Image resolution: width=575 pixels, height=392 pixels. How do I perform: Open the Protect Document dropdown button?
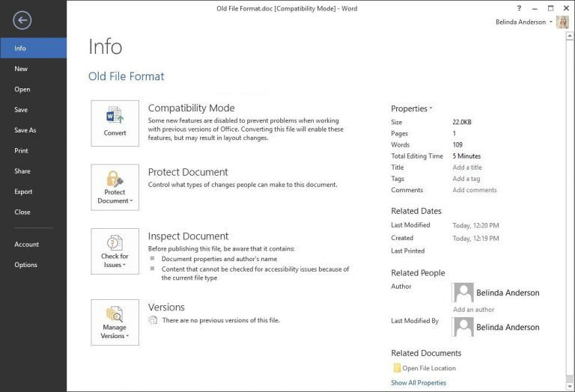click(115, 187)
